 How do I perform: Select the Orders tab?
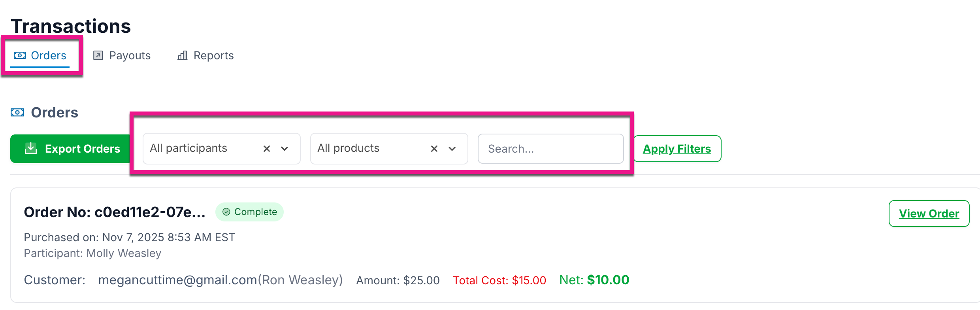coord(40,55)
